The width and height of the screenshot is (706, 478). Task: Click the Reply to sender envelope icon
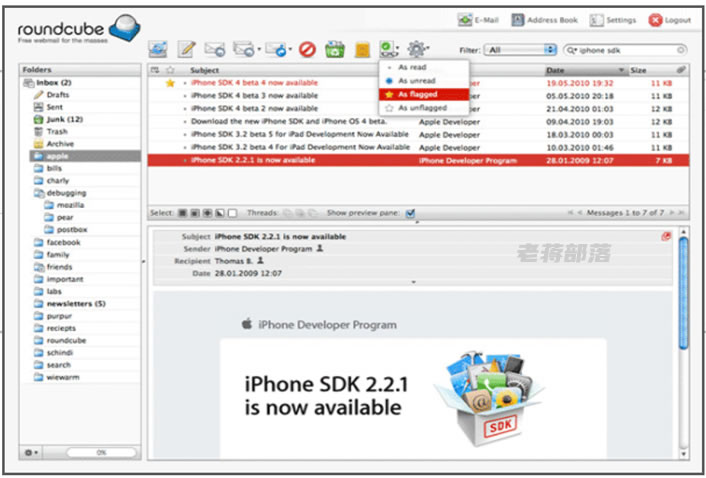214,49
